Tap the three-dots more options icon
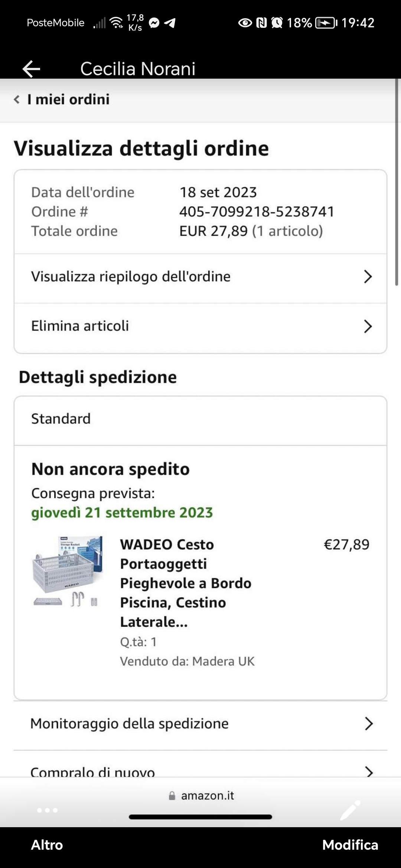 pos(47,810)
